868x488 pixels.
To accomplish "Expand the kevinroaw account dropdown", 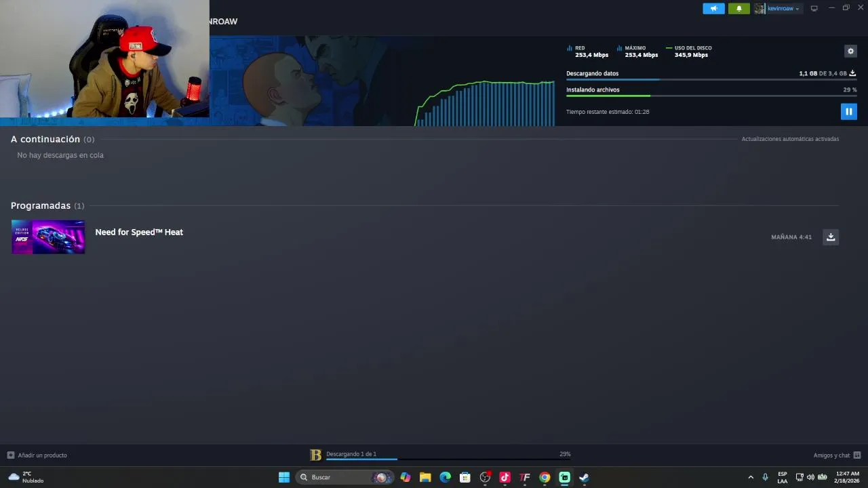I will point(783,8).
